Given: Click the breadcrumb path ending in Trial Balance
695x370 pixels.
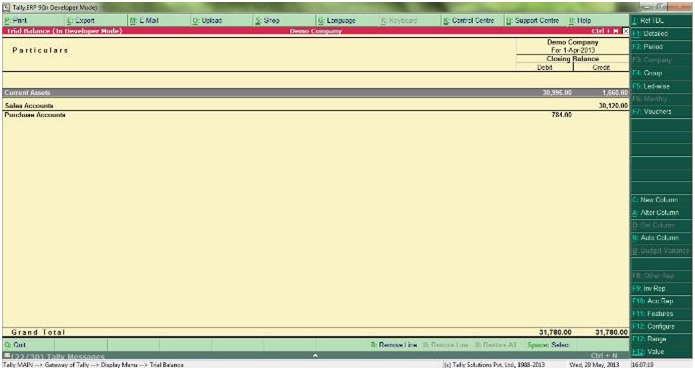Looking at the screenshot, I should 93,365.
